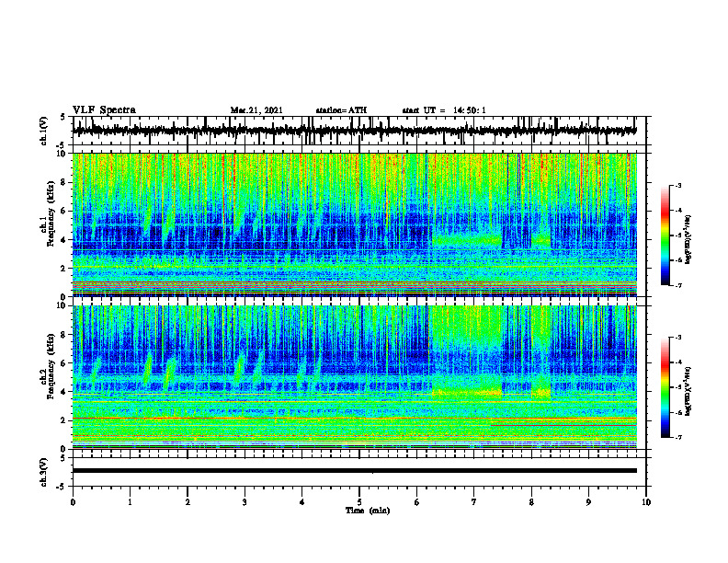
Task: Click the time axis tick label "4"
Action: [302, 502]
